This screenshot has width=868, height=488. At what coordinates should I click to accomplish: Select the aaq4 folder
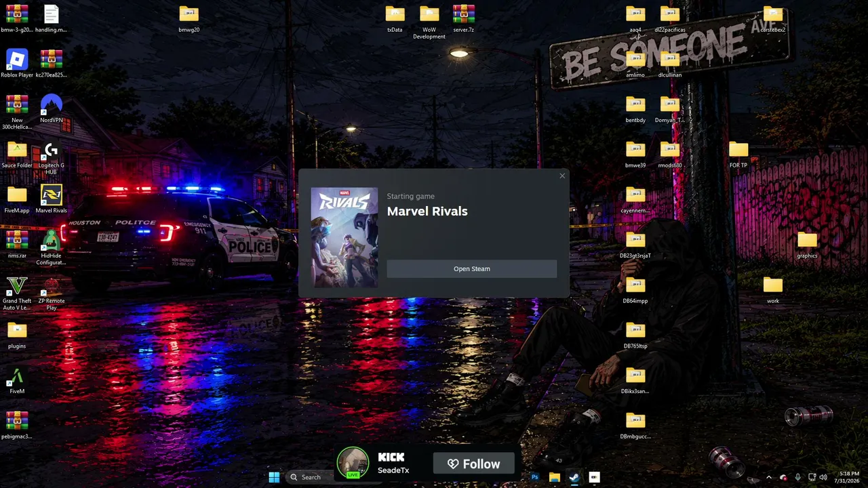[x=635, y=18]
